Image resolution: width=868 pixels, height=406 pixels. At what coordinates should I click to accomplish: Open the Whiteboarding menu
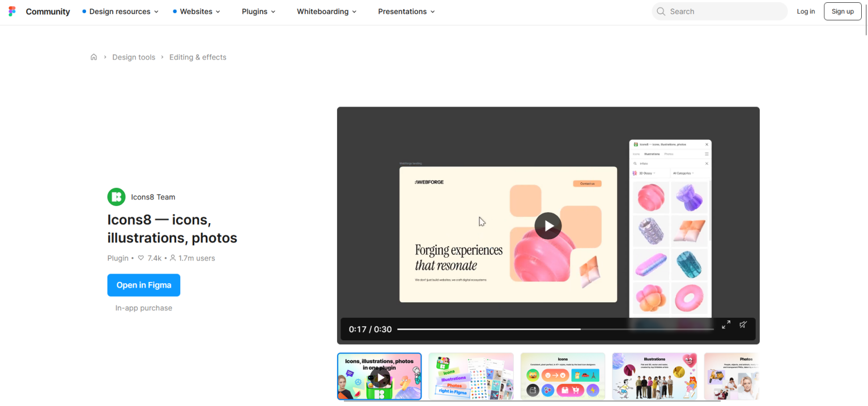tap(326, 11)
